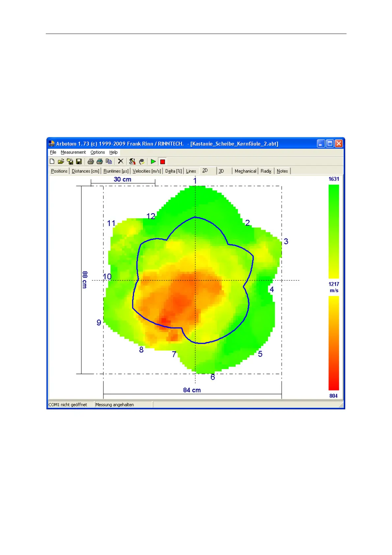The width and height of the screenshot is (392, 555).
Task: Click the 88 cm height label
Action: (x=85, y=280)
